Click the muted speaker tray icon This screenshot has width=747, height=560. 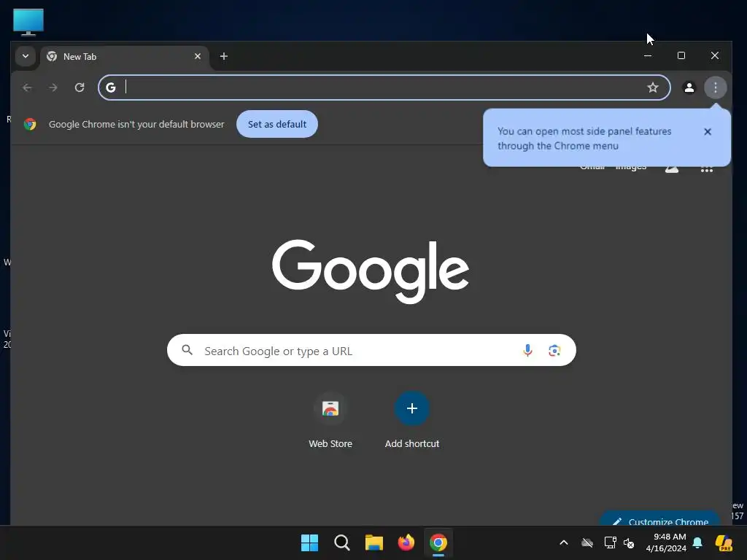[x=629, y=542]
